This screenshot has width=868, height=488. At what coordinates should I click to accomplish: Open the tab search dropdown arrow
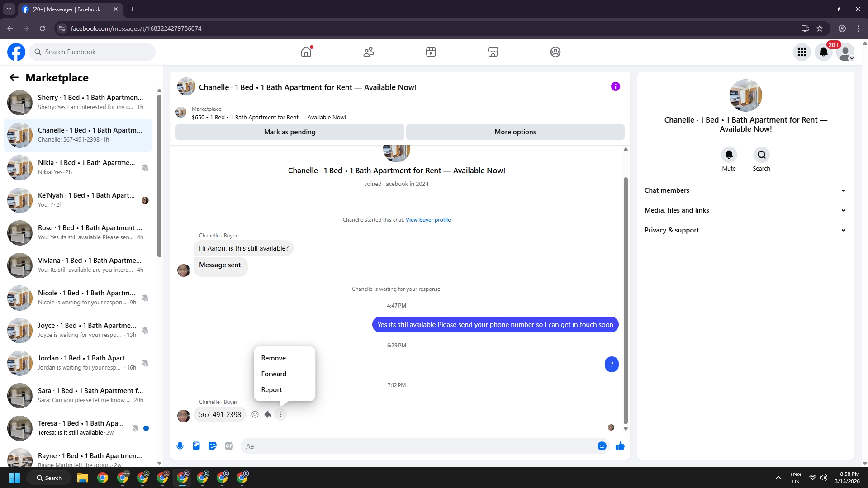pos(9,9)
